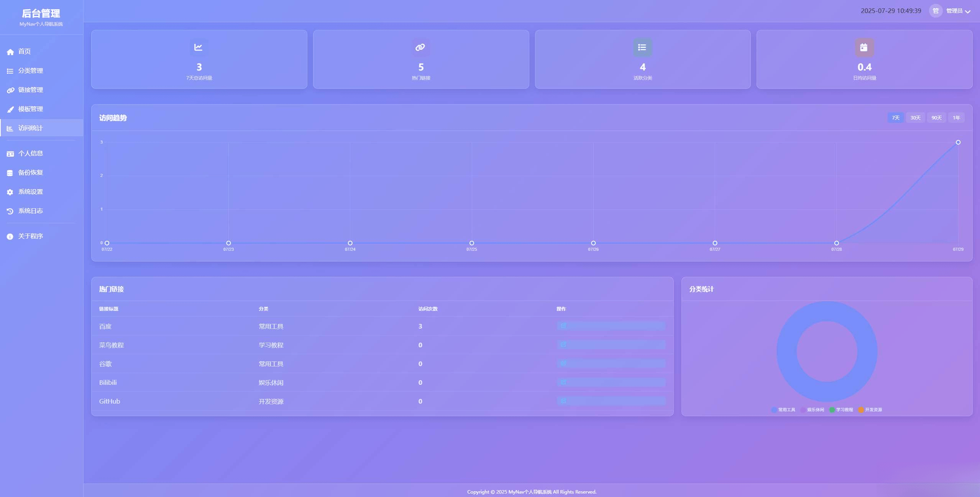Click the round 管 avatar in header
The height and width of the screenshot is (497, 980).
pos(936,11)
